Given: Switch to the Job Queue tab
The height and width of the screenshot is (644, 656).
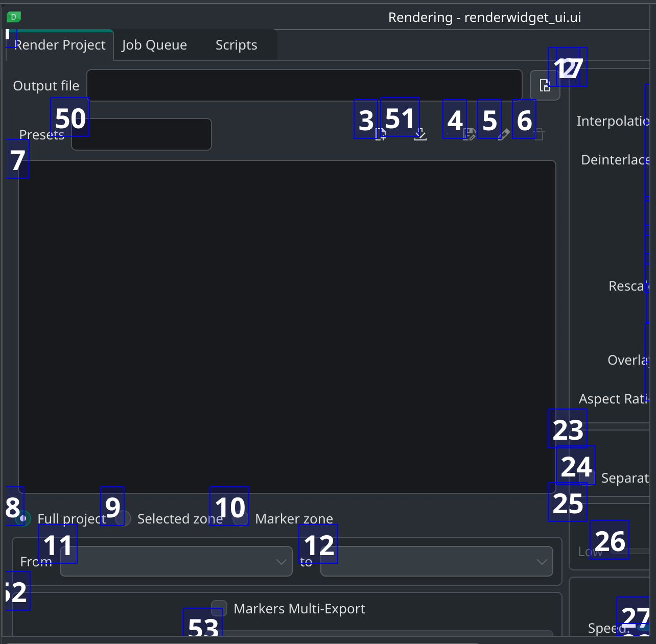Looking at the screenshot, I should (154, 45).
